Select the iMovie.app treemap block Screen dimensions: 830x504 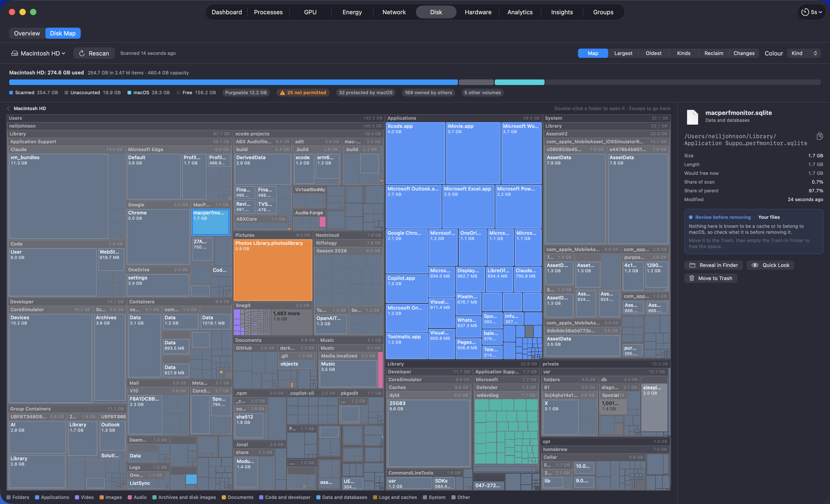[x=473, y=153]
